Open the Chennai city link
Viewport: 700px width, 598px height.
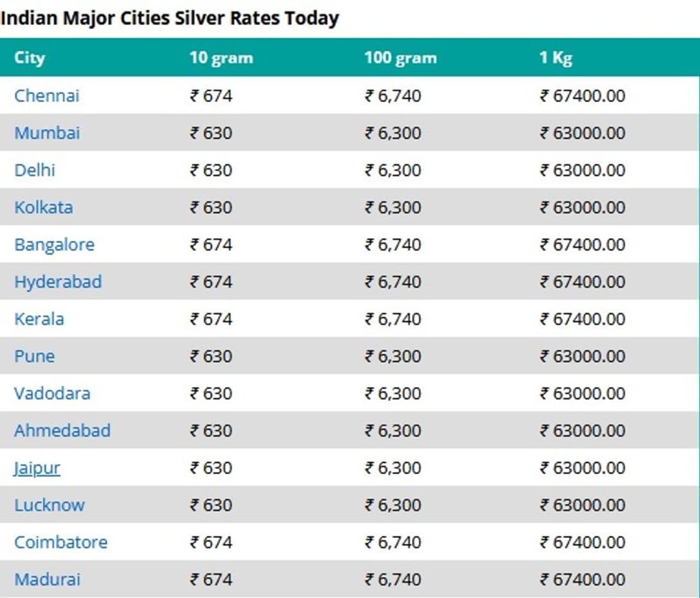[47, 96]
